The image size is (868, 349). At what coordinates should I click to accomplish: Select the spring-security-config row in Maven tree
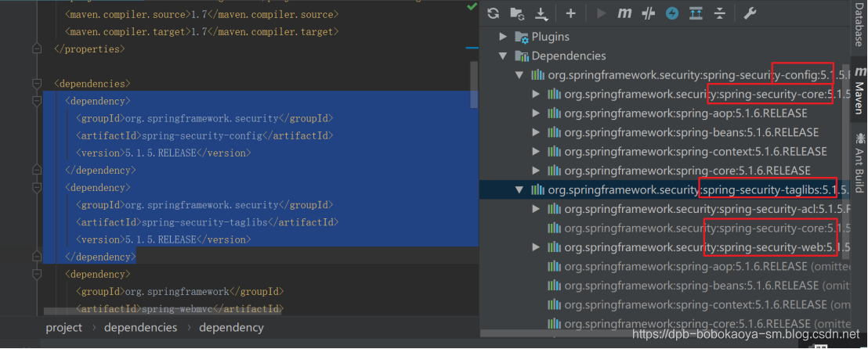[664, 75]
